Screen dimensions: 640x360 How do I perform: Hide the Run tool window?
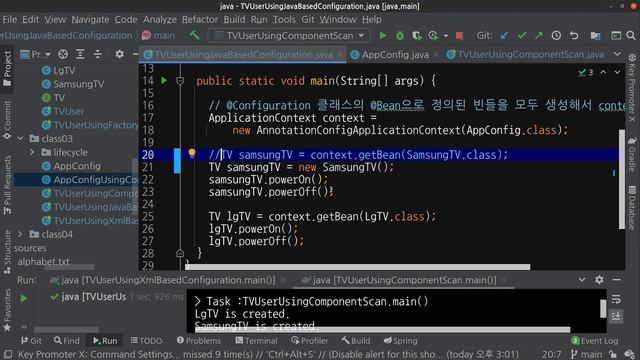(617, 280)
